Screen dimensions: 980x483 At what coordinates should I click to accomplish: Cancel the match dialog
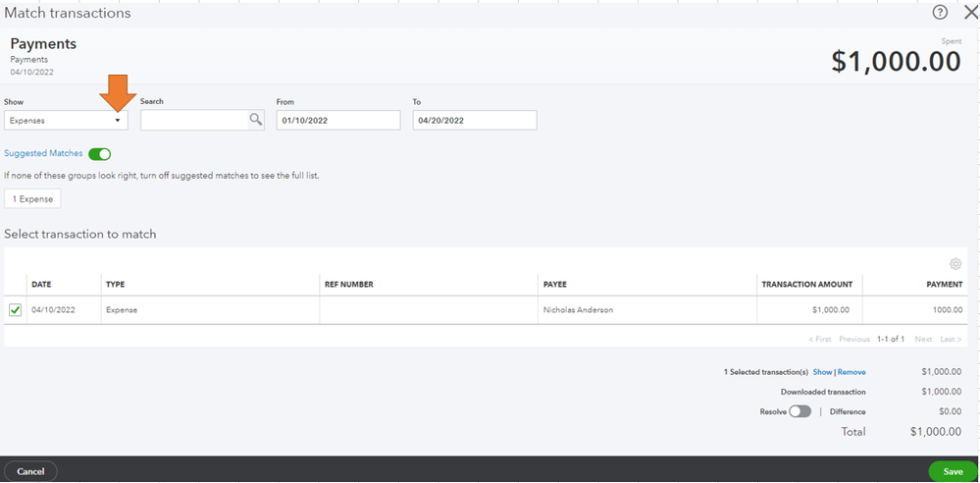pyautogui.click(x=30, y=471)
